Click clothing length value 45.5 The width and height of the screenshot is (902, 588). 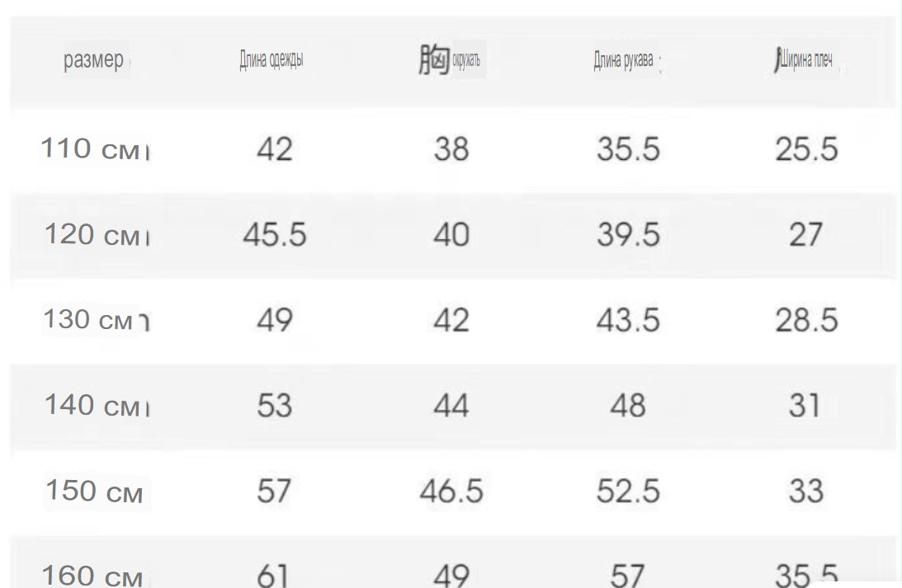tap(275, 235)
